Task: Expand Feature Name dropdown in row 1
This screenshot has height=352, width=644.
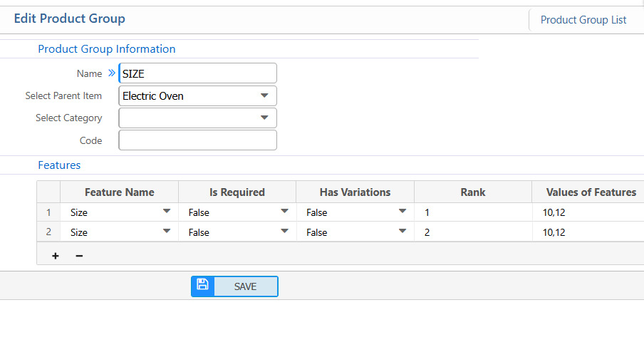Action: [167, 212]
